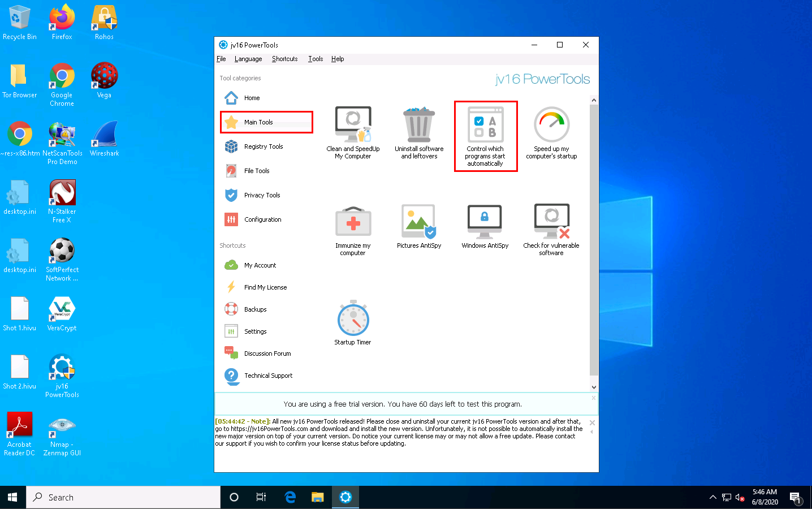Open the Shortcuts menu
This screenshot has width=812, height=509.
284,59
